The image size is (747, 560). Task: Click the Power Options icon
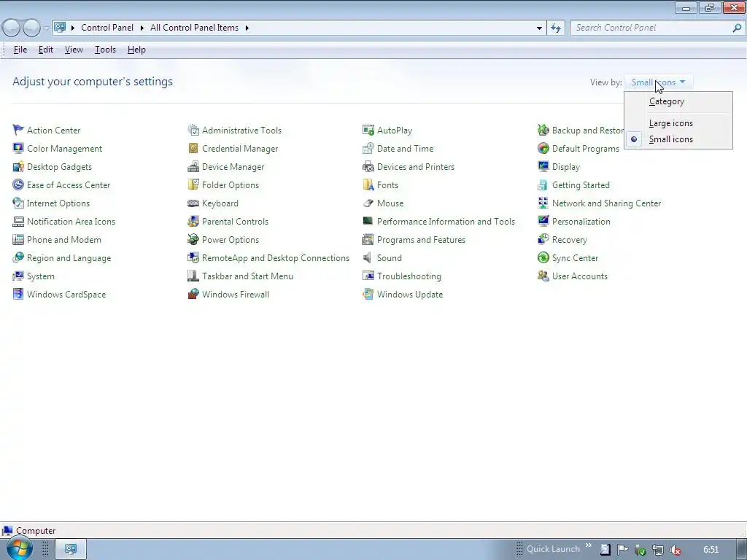[x=193, y=239]
